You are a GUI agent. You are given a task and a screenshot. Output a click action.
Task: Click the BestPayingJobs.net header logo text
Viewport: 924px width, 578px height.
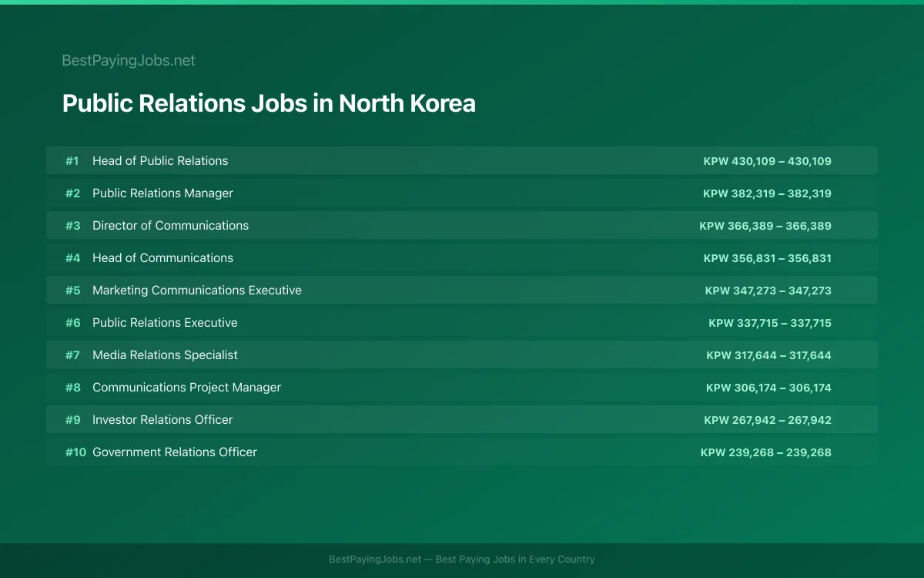129,60
